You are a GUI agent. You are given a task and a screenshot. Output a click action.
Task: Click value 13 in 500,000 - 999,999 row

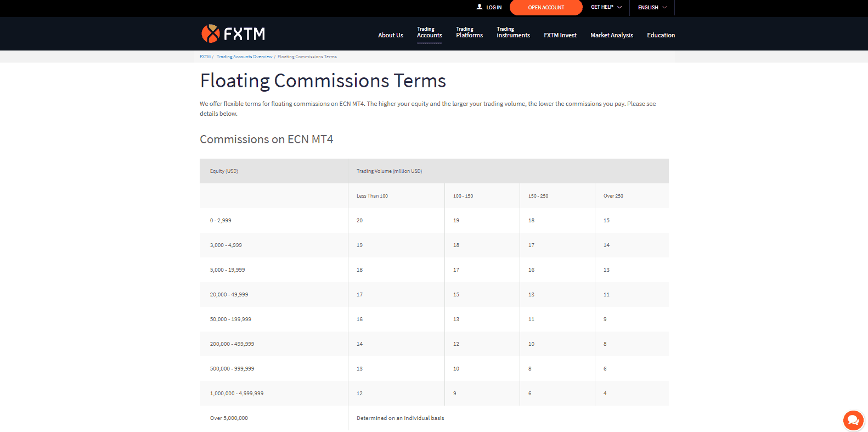[x=359, y=369]
